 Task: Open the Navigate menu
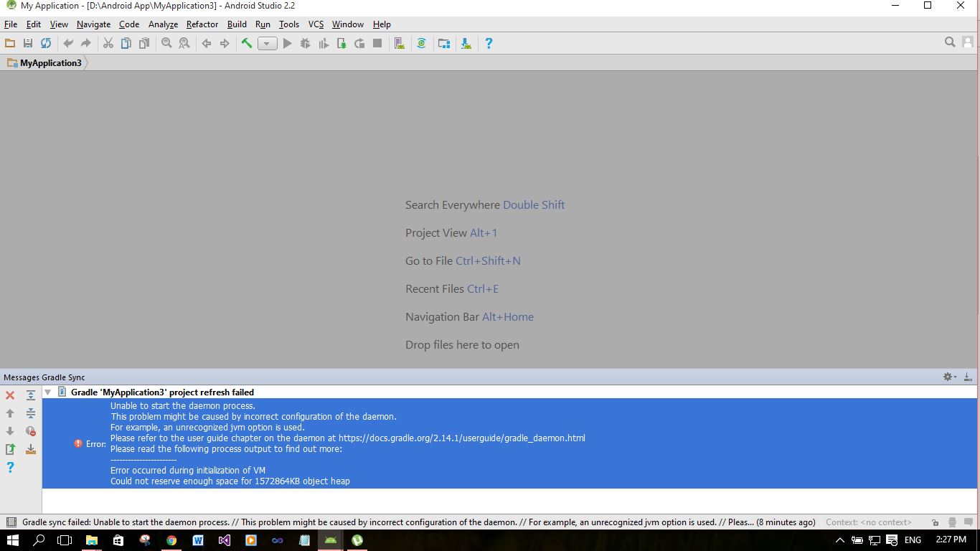[x=93, y=24]
